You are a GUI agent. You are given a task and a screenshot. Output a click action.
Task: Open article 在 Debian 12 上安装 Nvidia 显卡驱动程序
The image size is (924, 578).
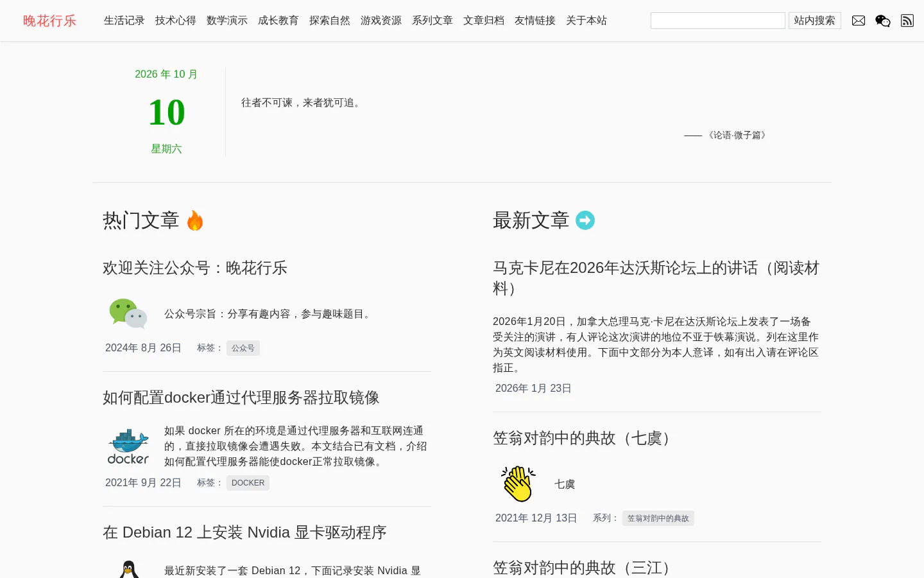[244, 532]
